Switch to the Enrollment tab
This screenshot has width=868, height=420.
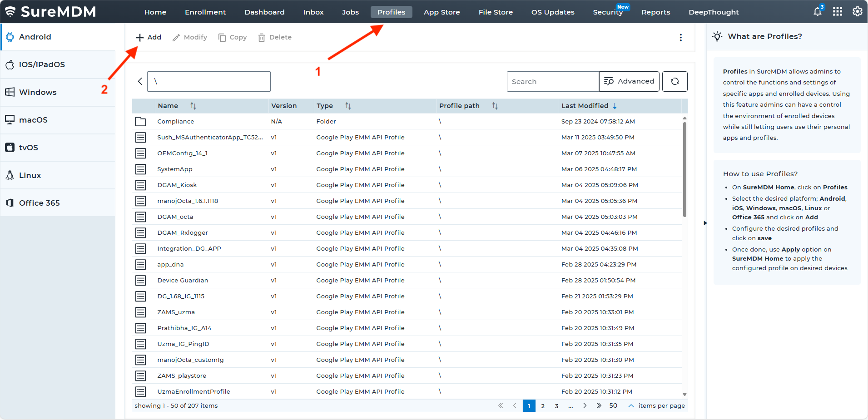205,12
